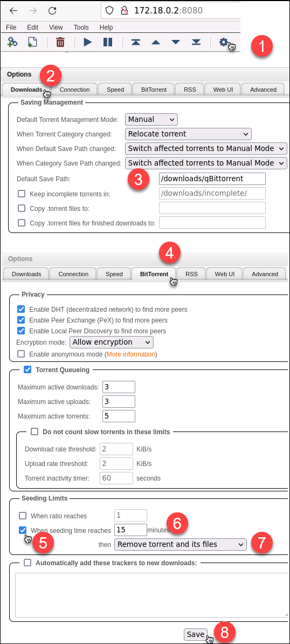
Task: Uncheck Enable Peer Exchange (PeX)
Action: (x=21, y=319)
